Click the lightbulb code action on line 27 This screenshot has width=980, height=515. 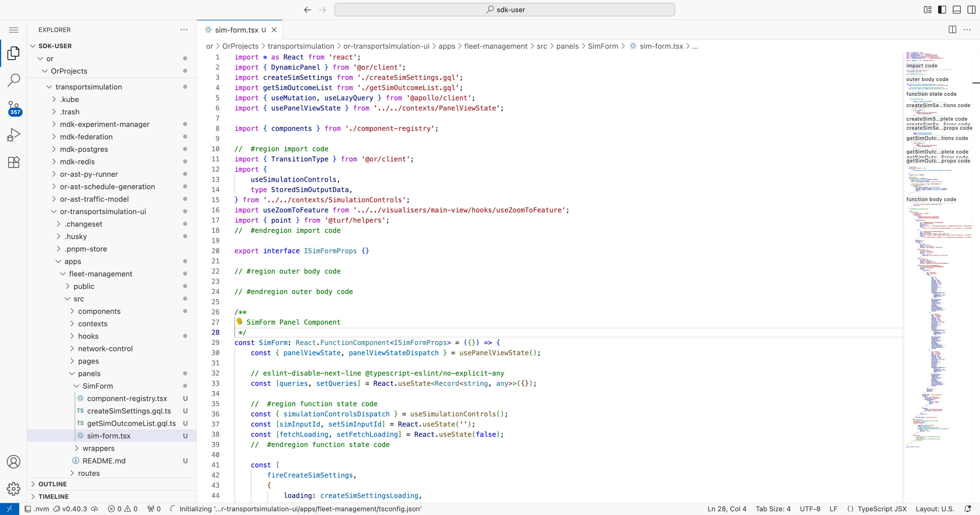click(239, 322)
